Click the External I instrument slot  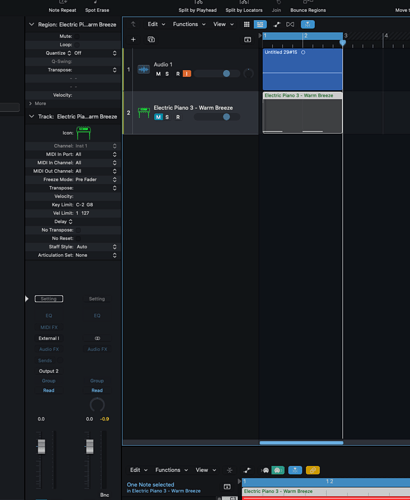[49, 338]
